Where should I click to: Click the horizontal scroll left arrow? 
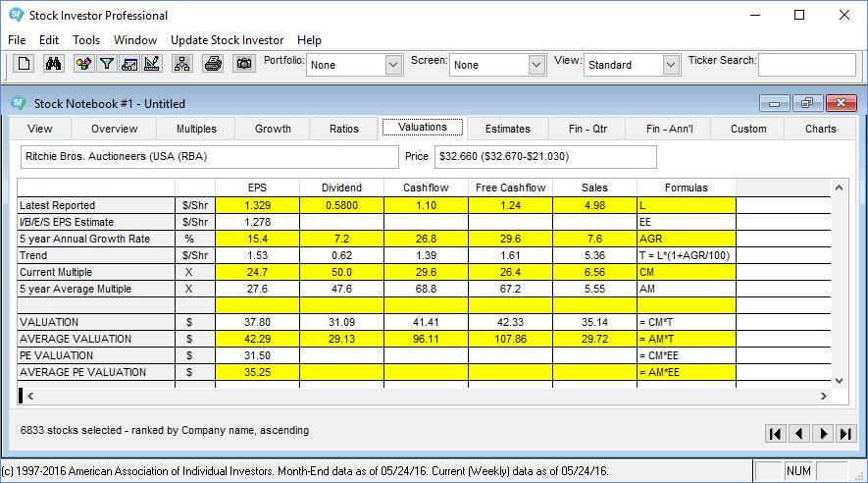click(30, 396)
